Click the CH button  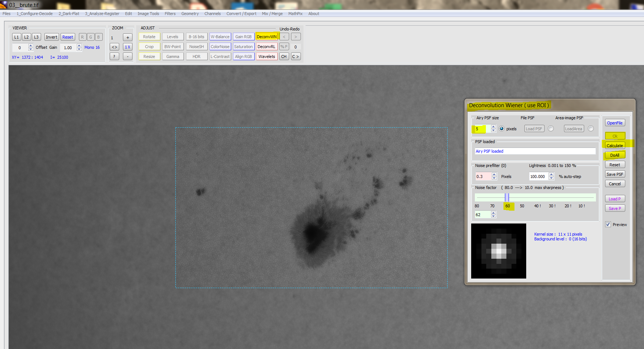pyautogui.click(x=284, y=57)
